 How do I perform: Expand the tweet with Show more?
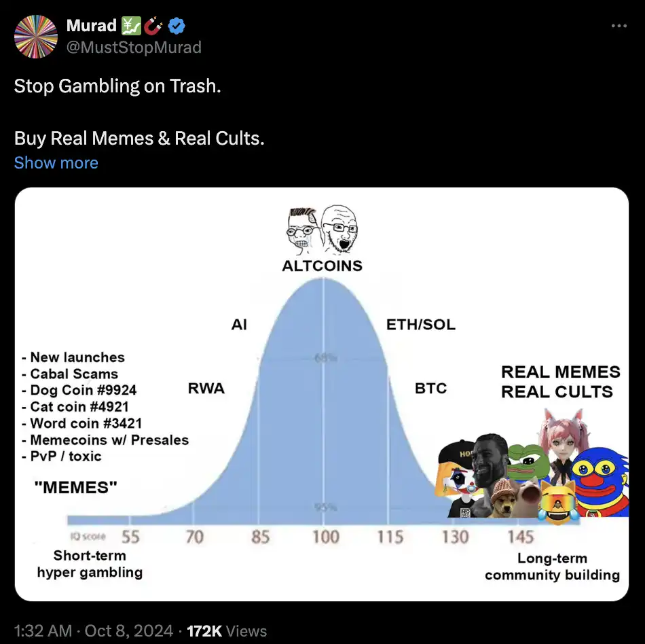click(x=56, y=162)
